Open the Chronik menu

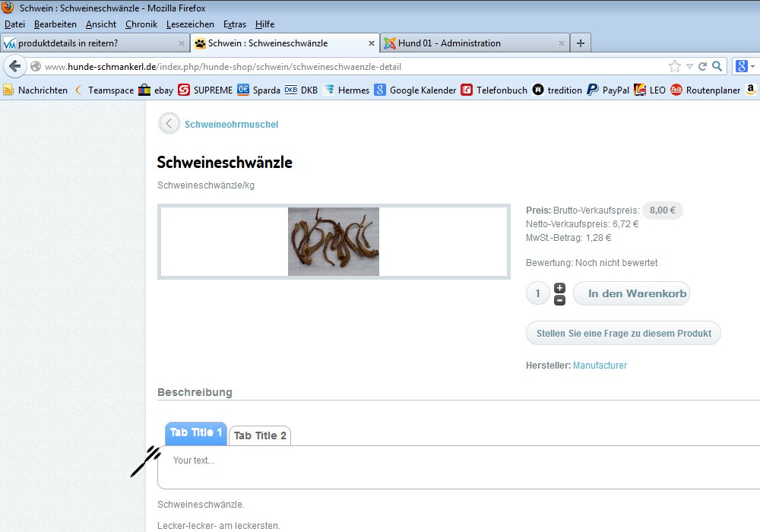(141, 24)
